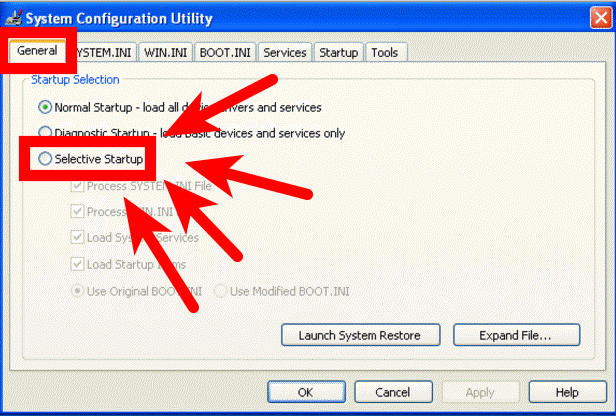The image size is (616, 416).
Task: Toggle the Load System Services checkbox
Action: pyautogui.click(x=77, y=237)
